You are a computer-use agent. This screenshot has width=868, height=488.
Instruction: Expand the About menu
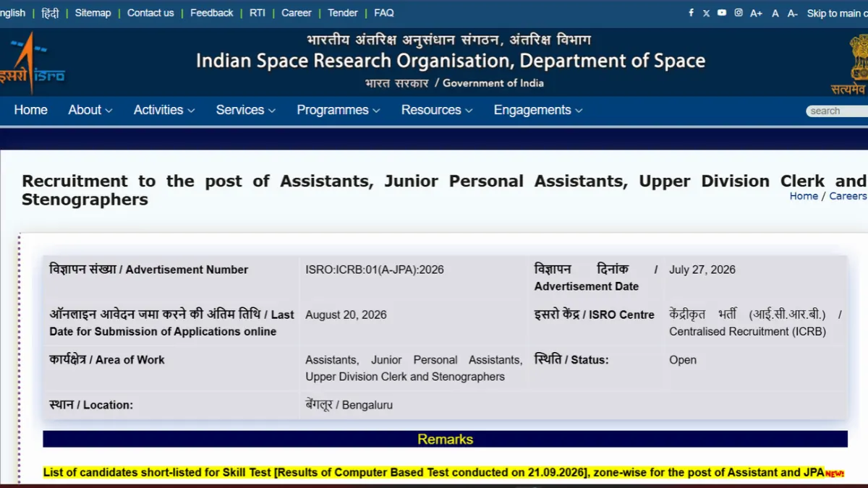tap(90, 110)
